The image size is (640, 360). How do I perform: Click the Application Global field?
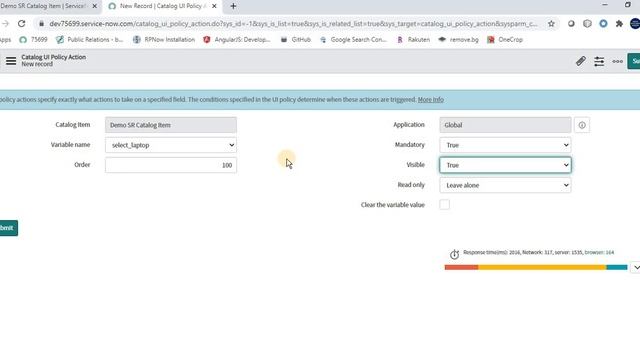coord(505,125)
